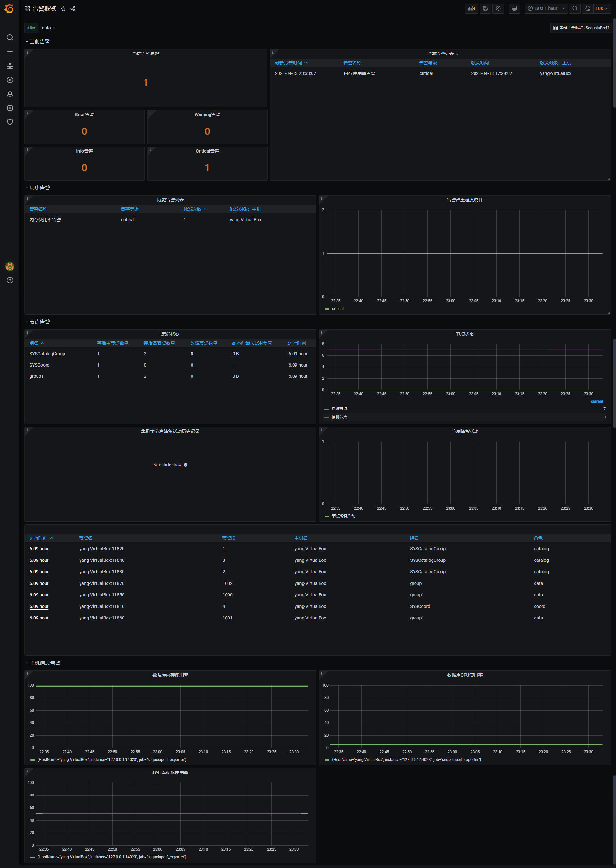The height and width of the screenshot is (868, 616).
Task: Sort table by 最新报告时间 column header
Action: pyautogui.click(x=288, y=63)
